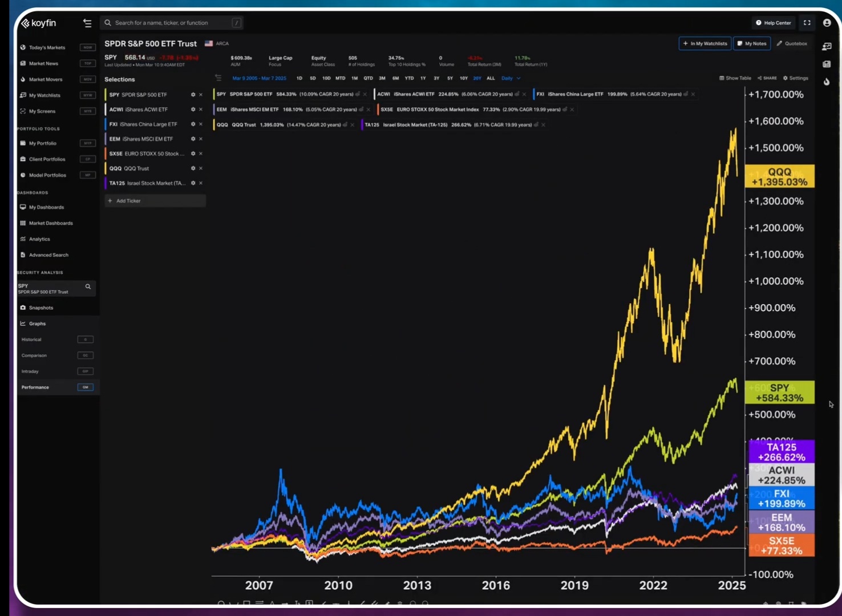Select the ALL time range
The image size is (842, 616).
(491, 78)
